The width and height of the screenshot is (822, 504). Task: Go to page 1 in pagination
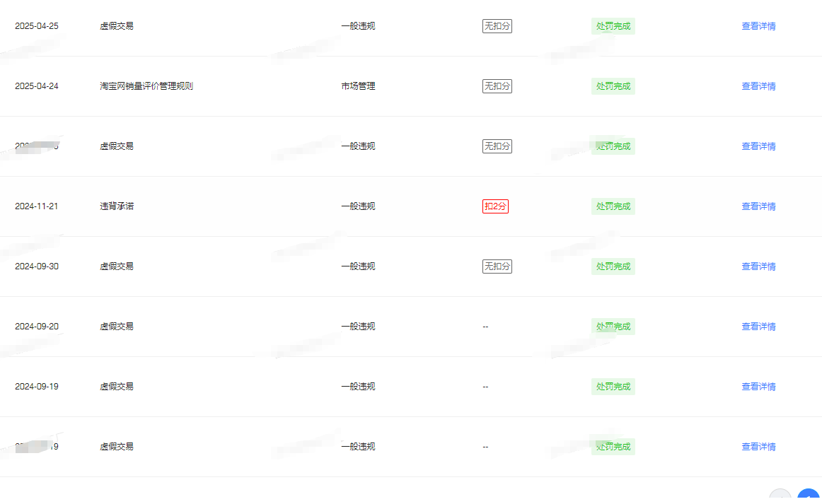(x=808, y=498)
